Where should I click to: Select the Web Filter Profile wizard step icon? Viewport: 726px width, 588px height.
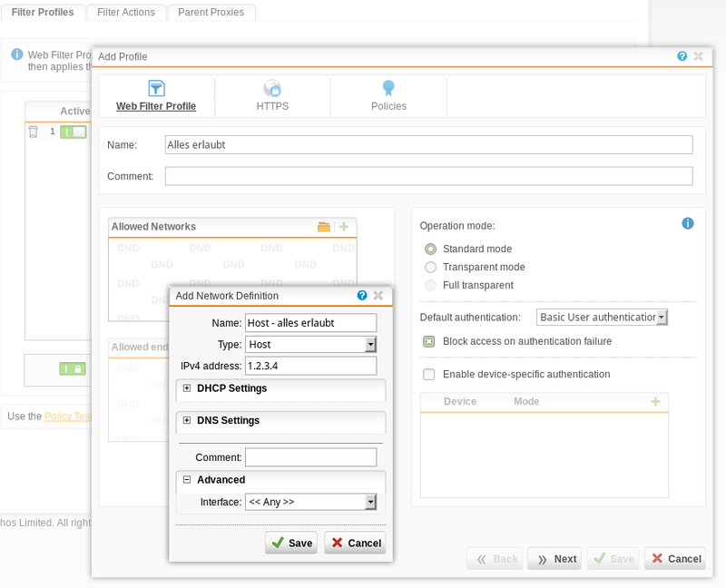[x=156, y=90]
